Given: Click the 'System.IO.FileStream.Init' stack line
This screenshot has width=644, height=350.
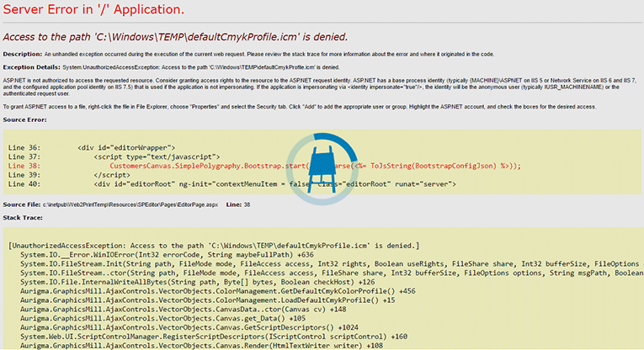Looking at the screenshot, I should tap(332, 264).
